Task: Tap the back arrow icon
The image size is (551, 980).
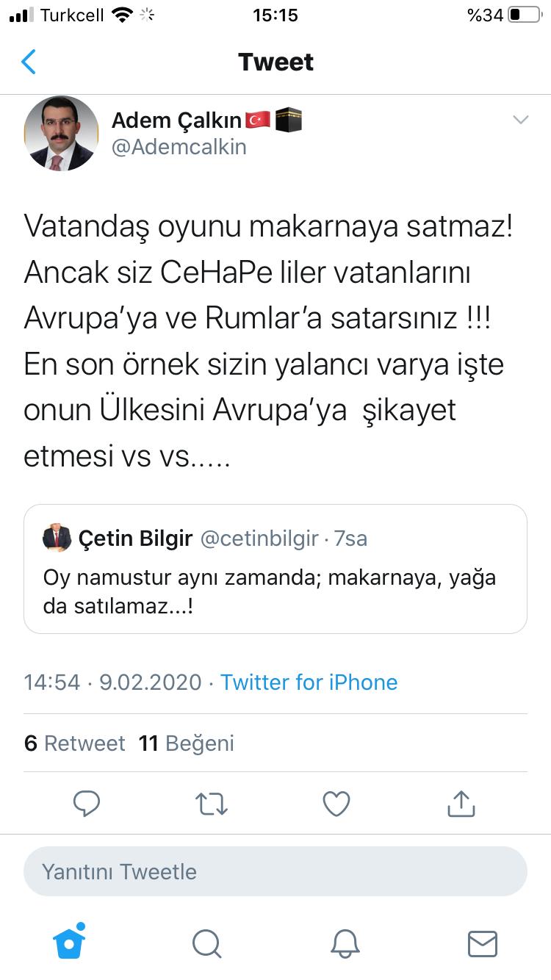Action: pos(29,62)
